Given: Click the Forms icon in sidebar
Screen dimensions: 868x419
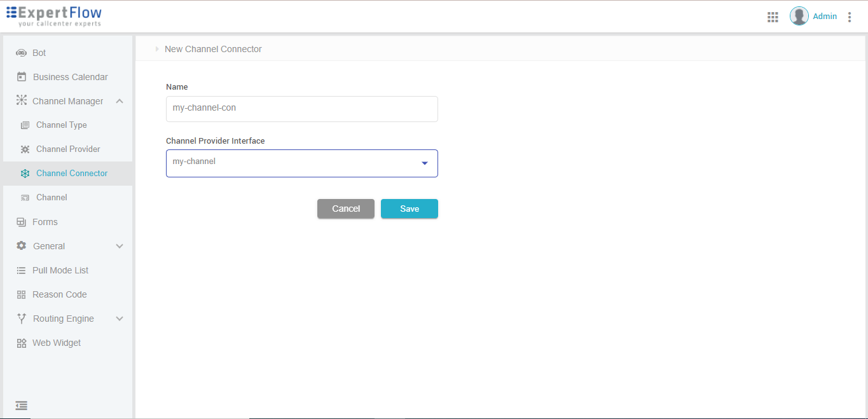Looking at the screenshot, I should point(21,222).
